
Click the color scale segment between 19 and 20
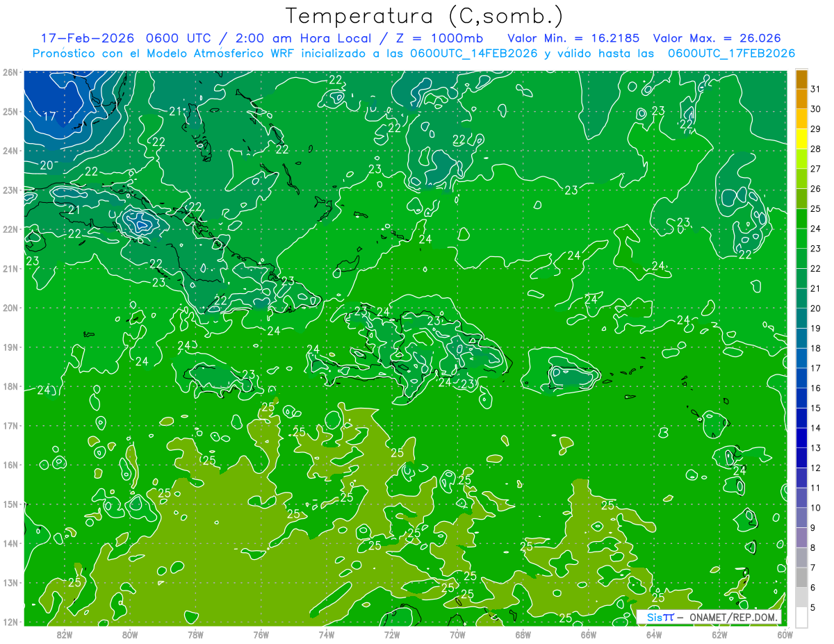[x=801, y=318]
